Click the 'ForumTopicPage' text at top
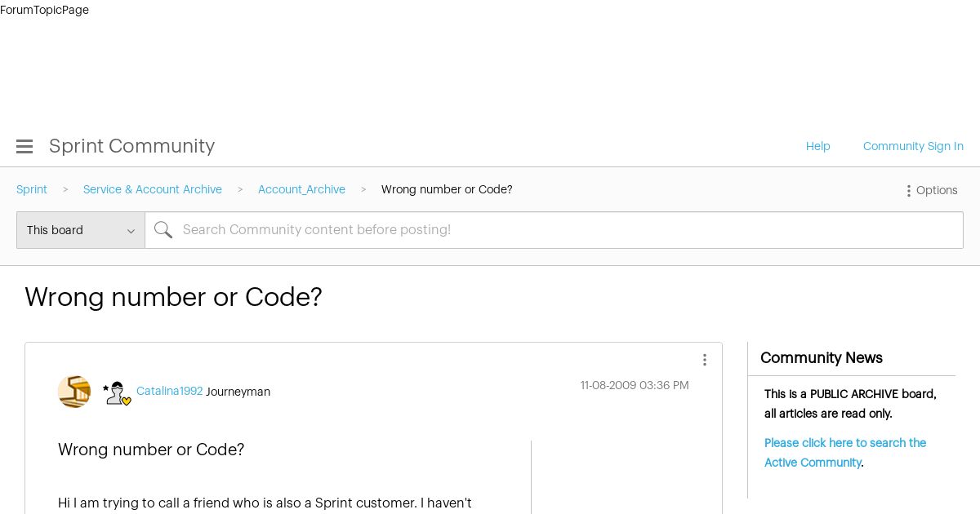Image resolution: width=980 pixels, height=514 pixels. pos(44,10)
